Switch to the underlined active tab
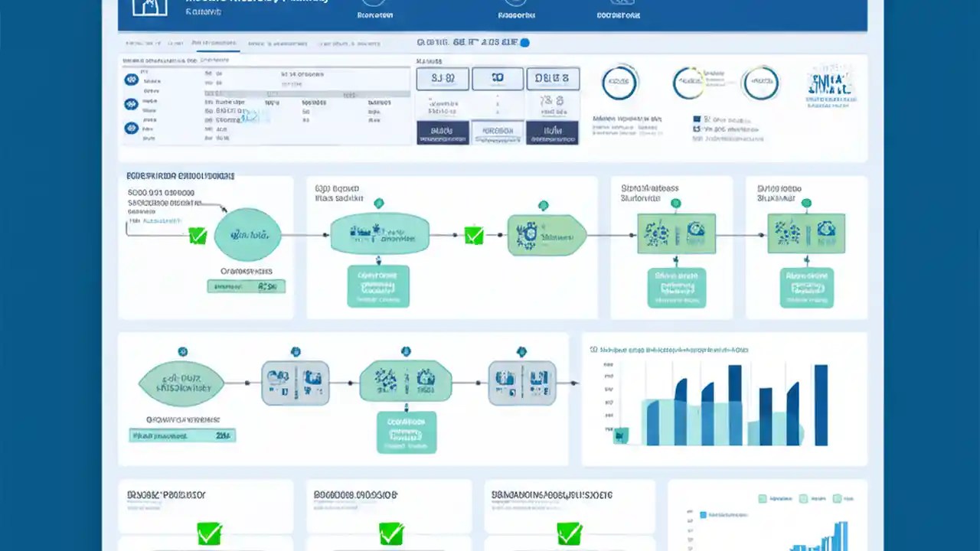The width and height of the screenshot is (980, 551). [x=215, y=44]
